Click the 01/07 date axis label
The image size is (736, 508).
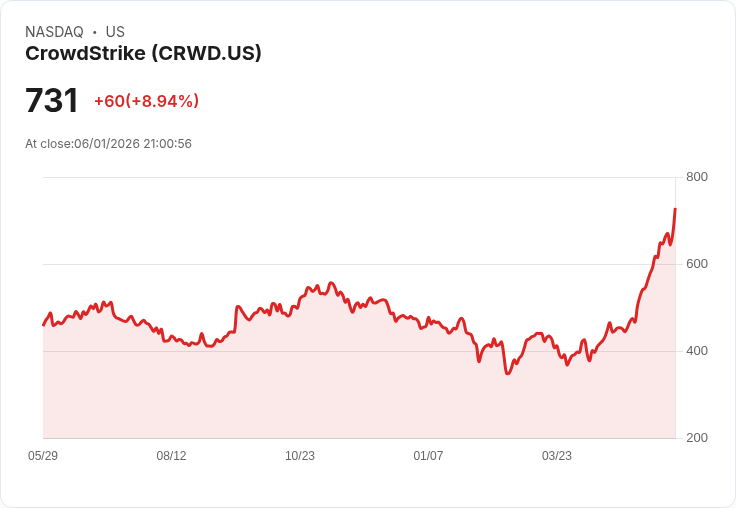click(428, 456)
